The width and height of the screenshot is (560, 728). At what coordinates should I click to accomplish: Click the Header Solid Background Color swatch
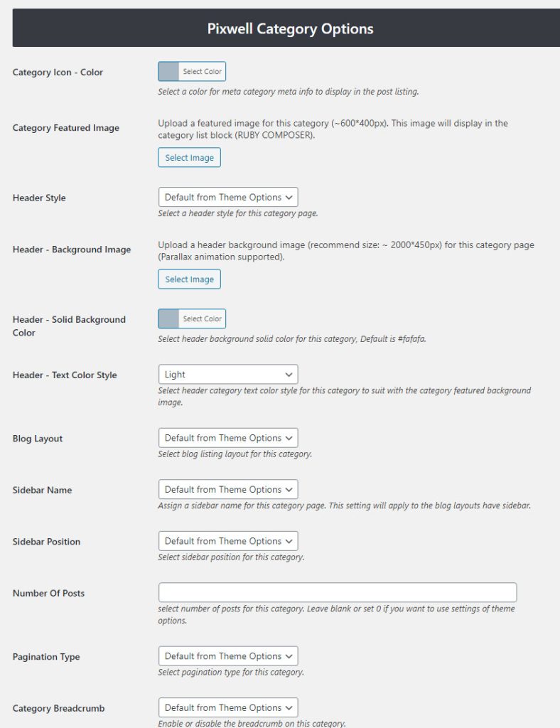pos(168,318)
